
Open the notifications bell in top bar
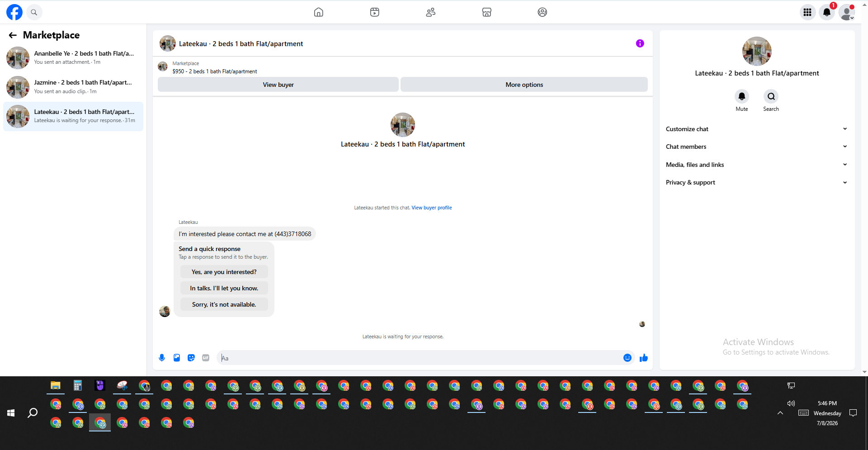click(x=827, y=12)
